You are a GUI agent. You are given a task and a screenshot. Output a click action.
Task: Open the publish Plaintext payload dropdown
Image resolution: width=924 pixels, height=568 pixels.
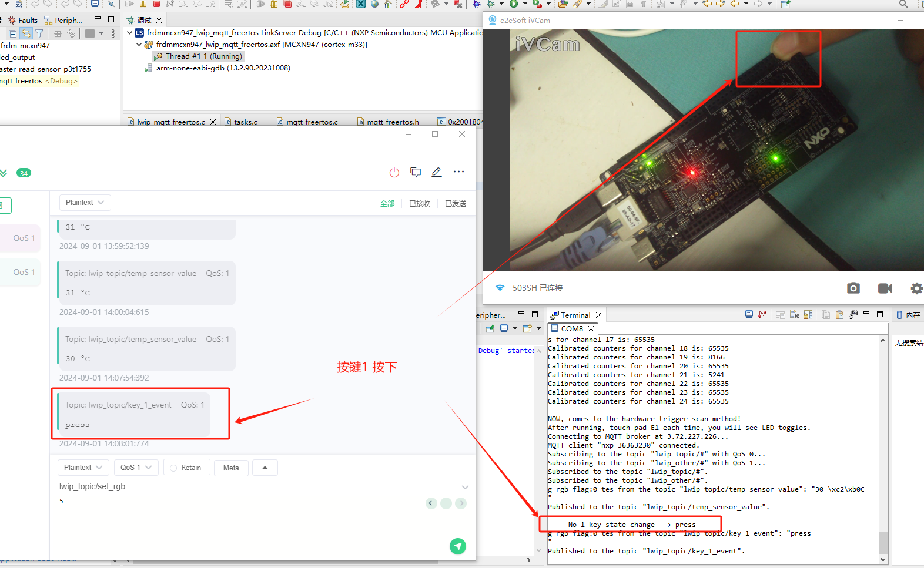[x=83, y=468]
